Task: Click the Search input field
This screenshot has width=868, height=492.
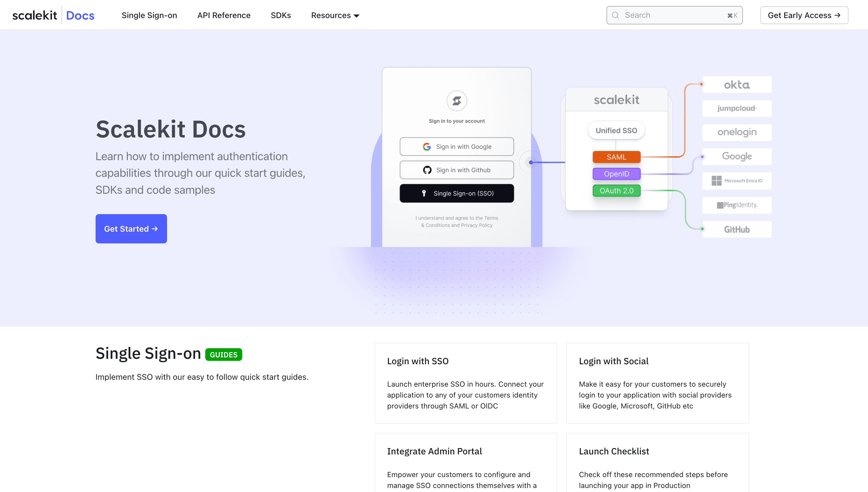Action: tap(674, 15)
